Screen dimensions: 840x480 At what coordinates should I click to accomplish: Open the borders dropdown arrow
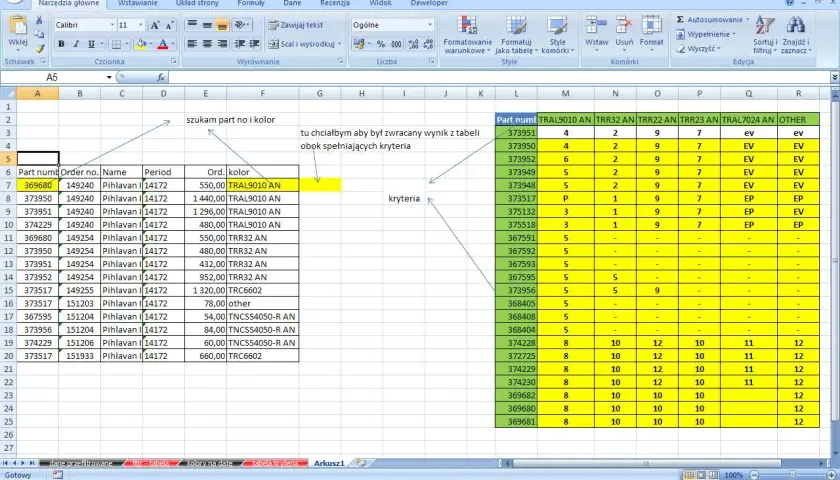(x=128, y=44)
